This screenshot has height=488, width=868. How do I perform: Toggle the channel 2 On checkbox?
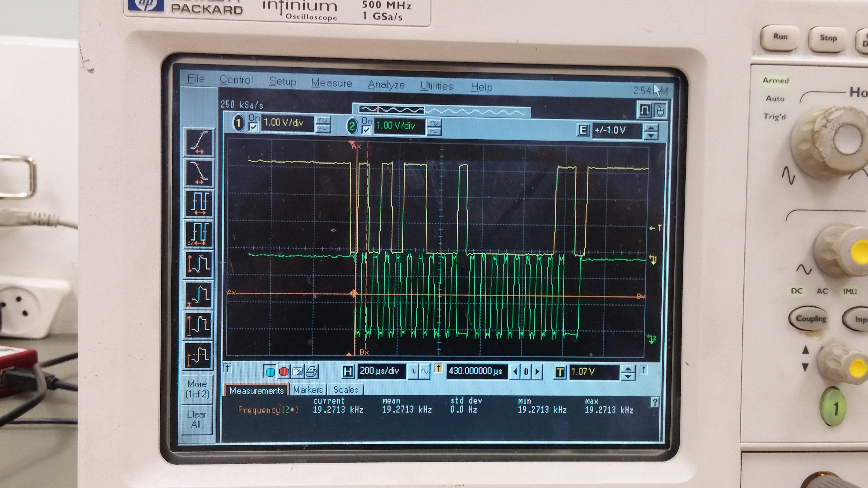[367, 130]
